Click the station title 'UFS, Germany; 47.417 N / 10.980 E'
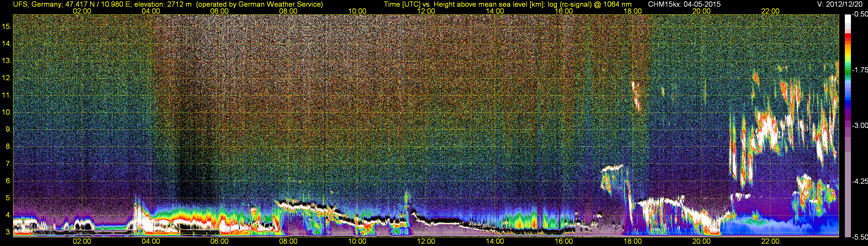868x246 pixels. click(72, 4)
